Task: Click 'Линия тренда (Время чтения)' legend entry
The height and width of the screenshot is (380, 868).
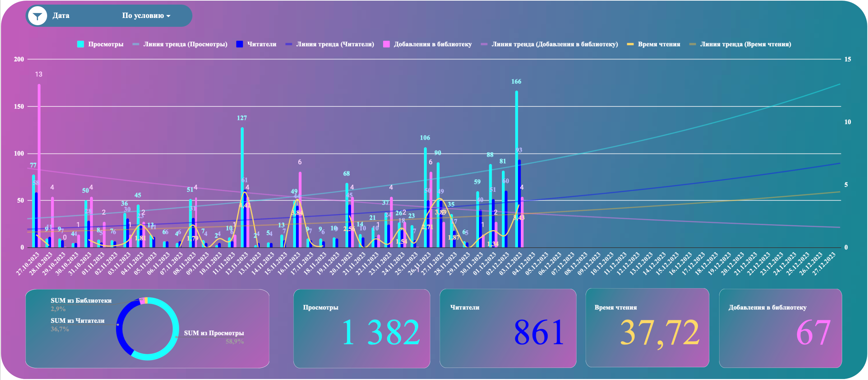Action: click(x=745, y=44)
